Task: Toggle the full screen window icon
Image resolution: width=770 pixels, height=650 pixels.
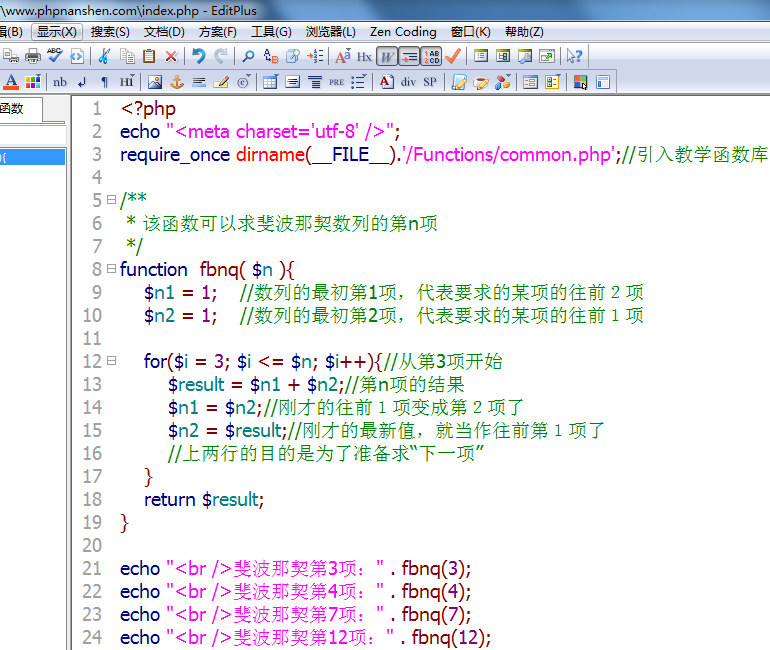Action: pos(547,56)
